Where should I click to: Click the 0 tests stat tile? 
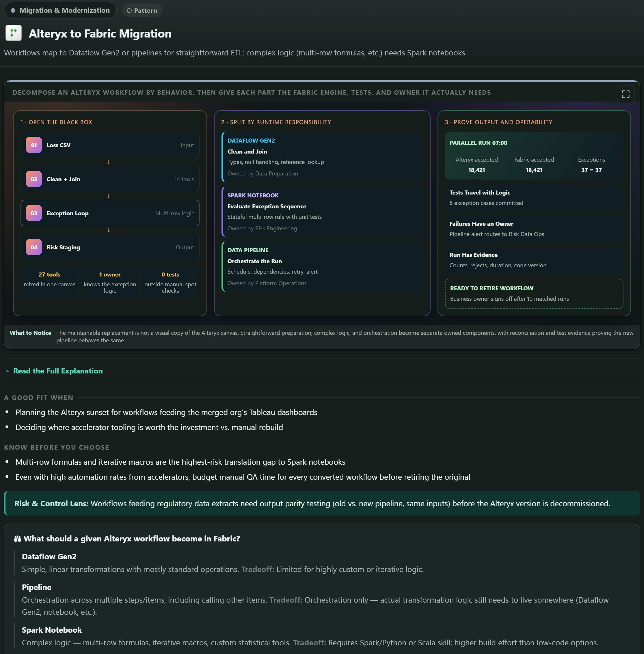(170, 283)
